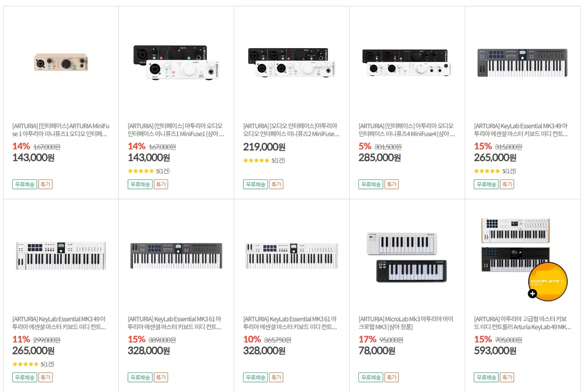The height and width of the screenshot is (392, 583).
Task: Select the MiniFuse 4 interface product image
Action: (x=407, y=62)
